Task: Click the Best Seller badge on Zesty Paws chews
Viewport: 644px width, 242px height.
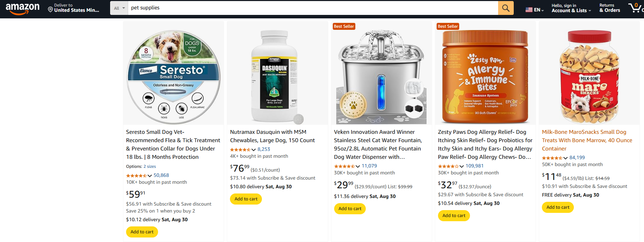Action: tap(447, 26)
